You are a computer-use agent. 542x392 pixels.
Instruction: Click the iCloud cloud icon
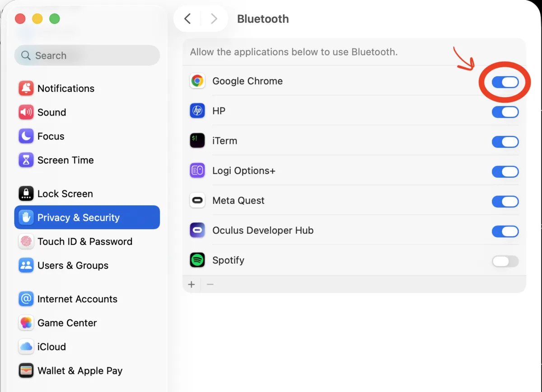click(26, 346)
